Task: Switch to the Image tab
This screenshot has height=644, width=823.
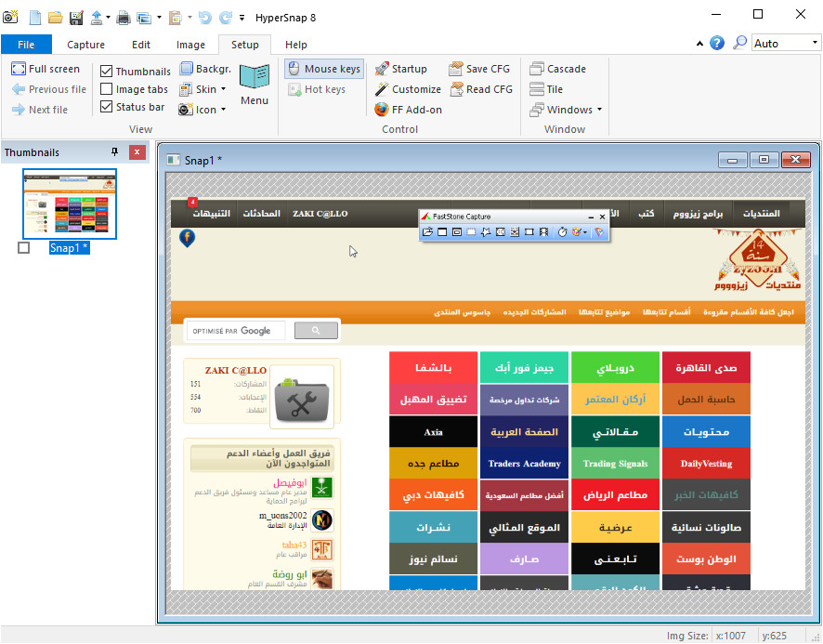Action: [x=190, y=45]
